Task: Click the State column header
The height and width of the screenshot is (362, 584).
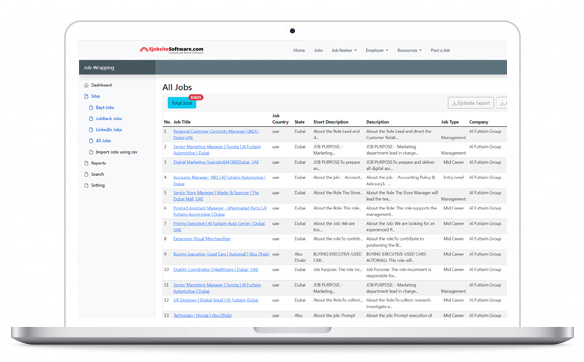Action: pos(299,122)
